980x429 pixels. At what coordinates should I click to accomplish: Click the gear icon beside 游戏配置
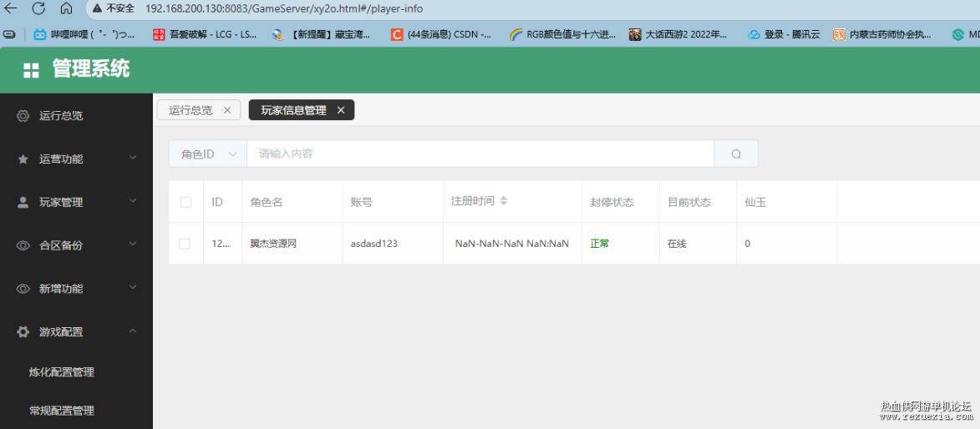pyautogui.click(x=23, y=331)
